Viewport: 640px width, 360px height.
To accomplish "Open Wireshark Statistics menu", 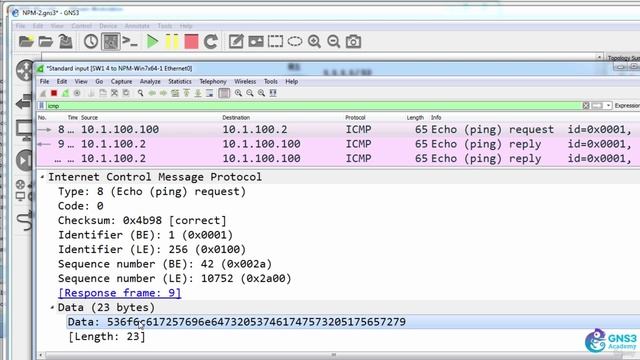I will pos(180,82).
